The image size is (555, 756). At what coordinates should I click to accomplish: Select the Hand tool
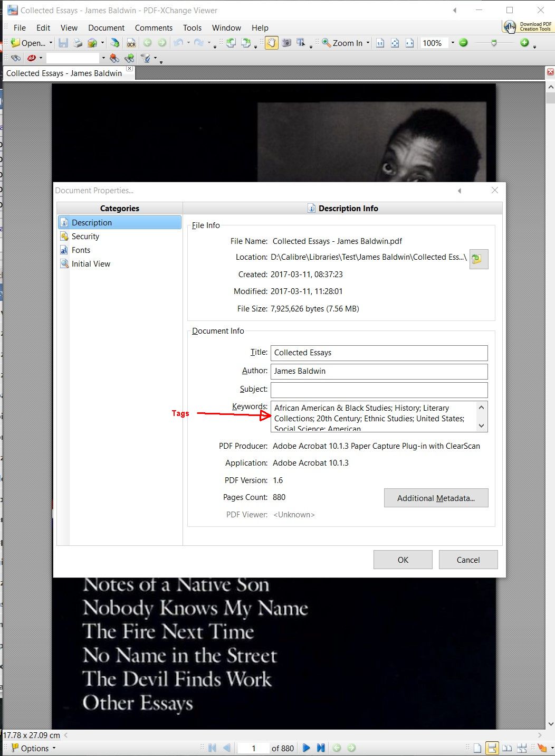tap(271, 43)
